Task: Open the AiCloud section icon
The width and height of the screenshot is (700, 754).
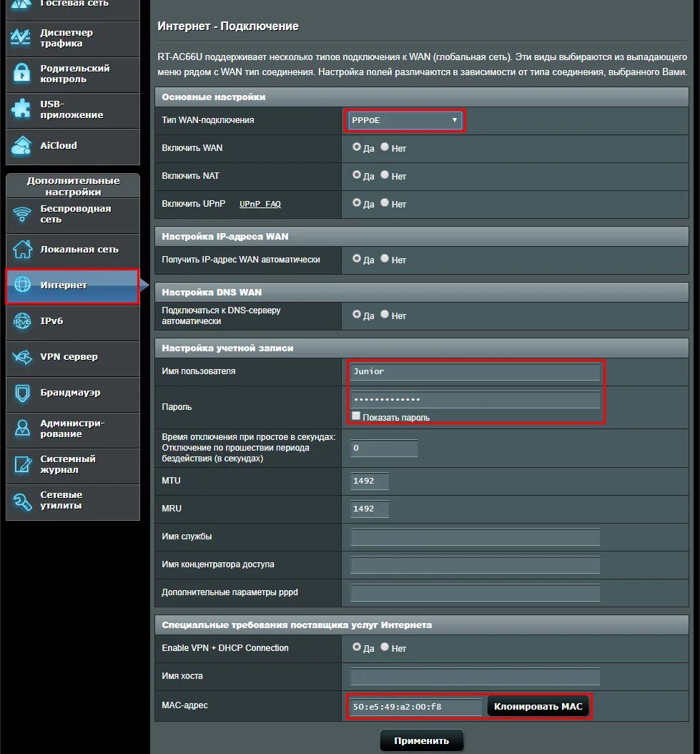Action: coord(23,147)
